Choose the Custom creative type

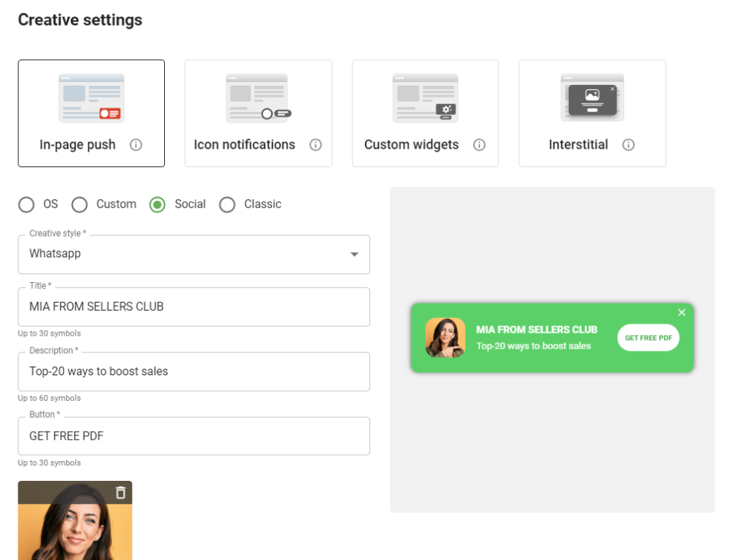coord(79,205)
